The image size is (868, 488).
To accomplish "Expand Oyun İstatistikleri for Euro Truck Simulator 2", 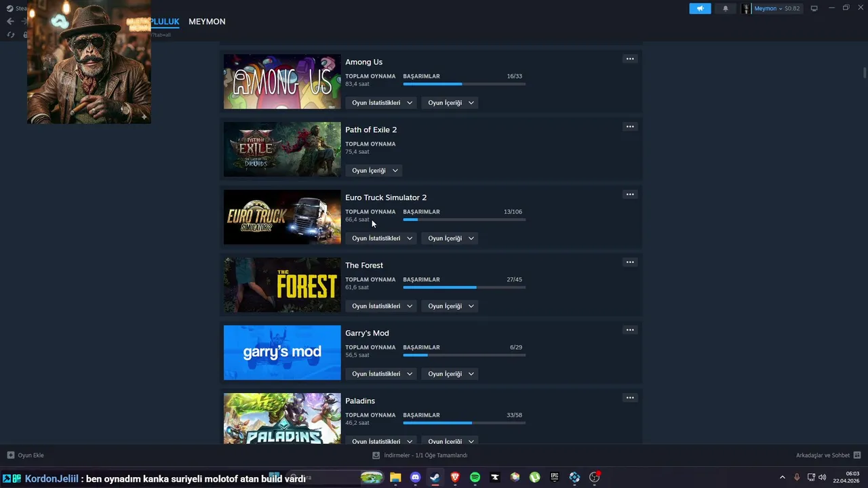I will 381,239.
